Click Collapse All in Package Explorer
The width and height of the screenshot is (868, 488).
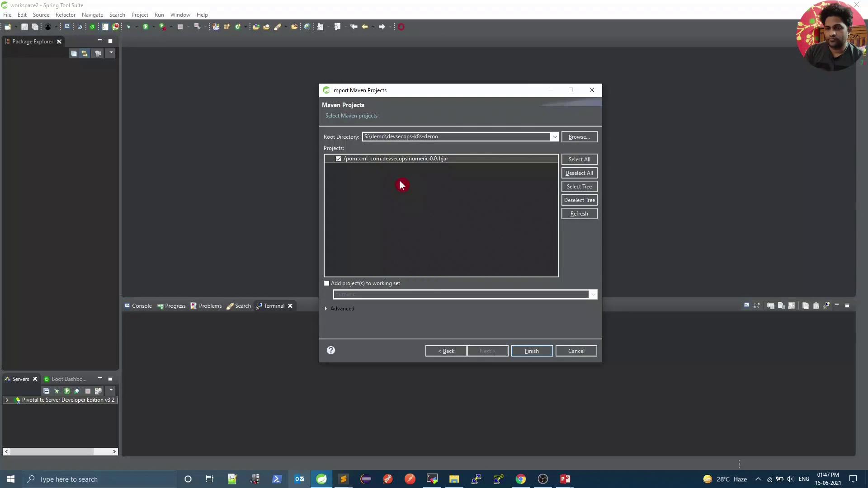tap(74, 54)
